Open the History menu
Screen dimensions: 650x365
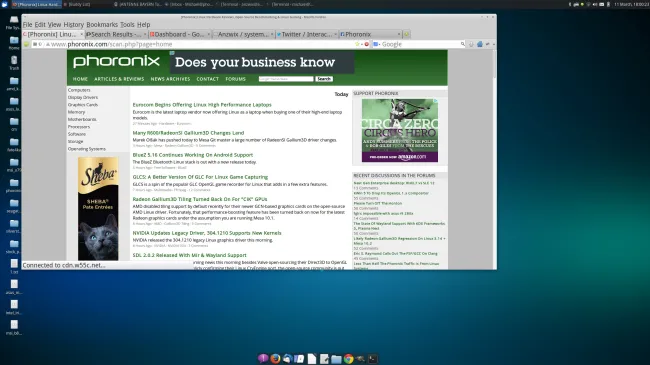[x=74, y=24]
